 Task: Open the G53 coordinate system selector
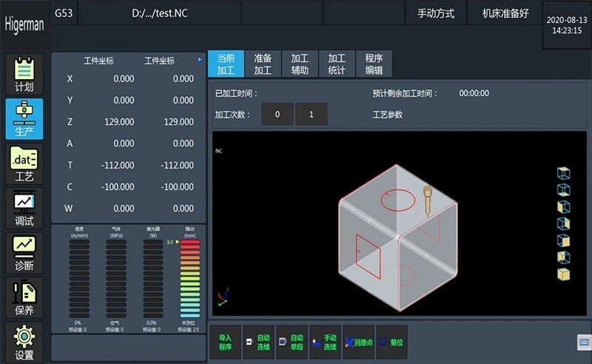pos(64,13)
